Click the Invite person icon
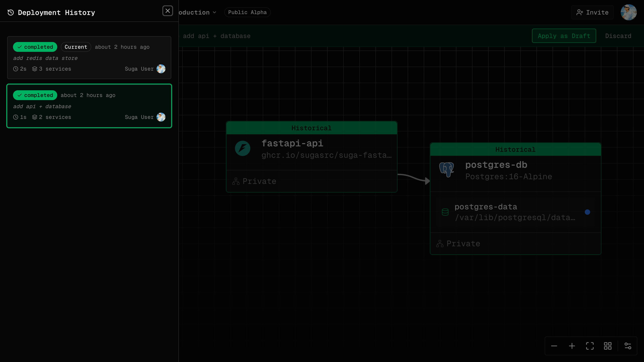This screenshot has width=644, height=362. tap(580, 12)
